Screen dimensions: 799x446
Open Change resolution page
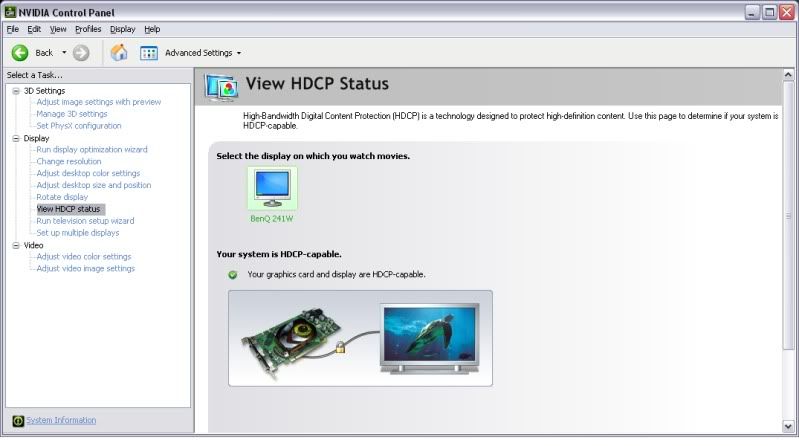point(69,161)
